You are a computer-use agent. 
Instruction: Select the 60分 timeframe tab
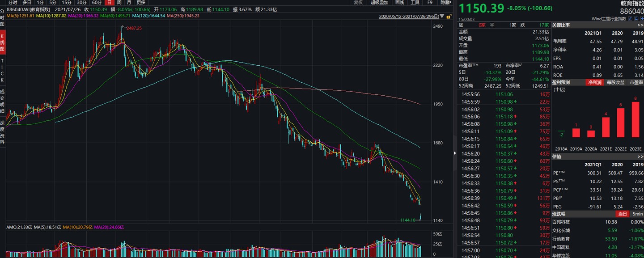pos(97,3)
